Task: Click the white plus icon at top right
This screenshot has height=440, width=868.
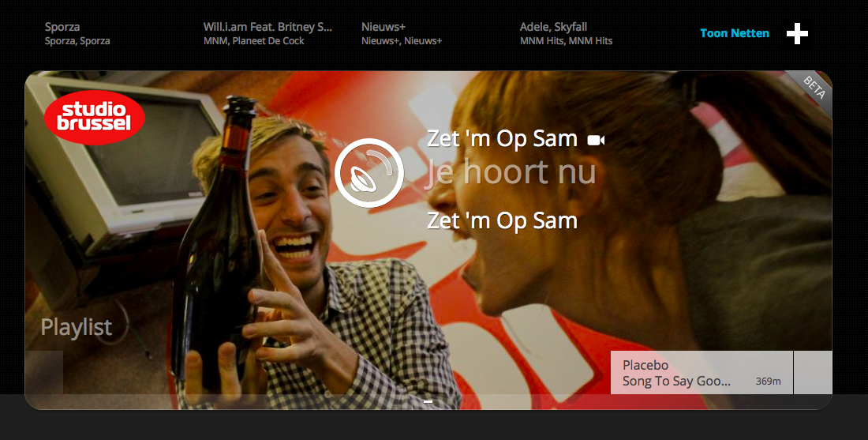Action: [797, 34]
